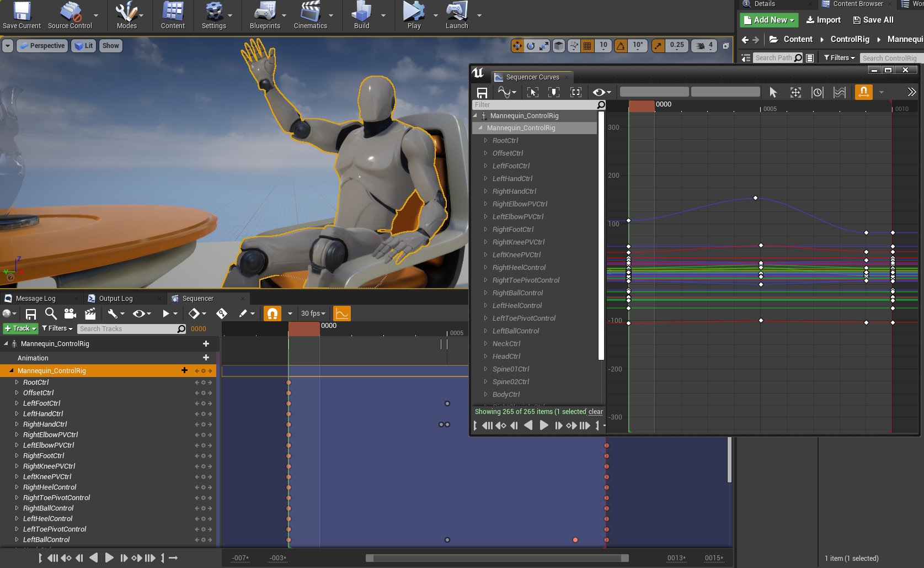Switch to the Output Log tab

(x=117, y=298)
